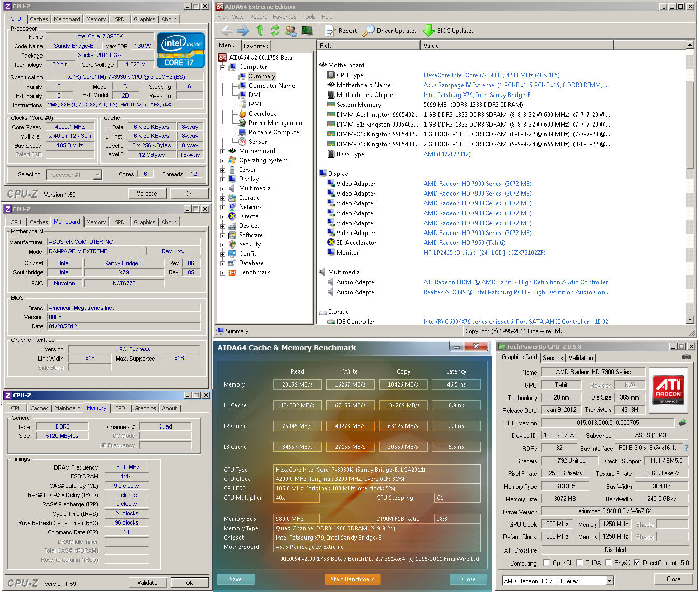
Task: Open Caches tab in top CPU-Z window
Action: pyautogui.click(x=38, y=19)
